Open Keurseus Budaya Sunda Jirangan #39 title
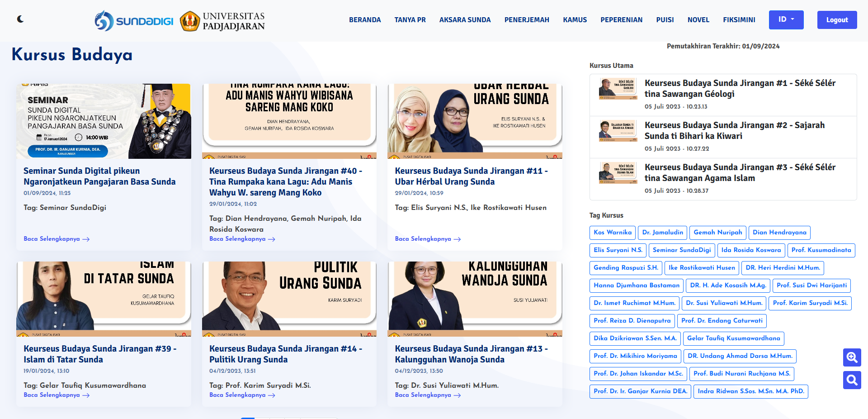 100,354
